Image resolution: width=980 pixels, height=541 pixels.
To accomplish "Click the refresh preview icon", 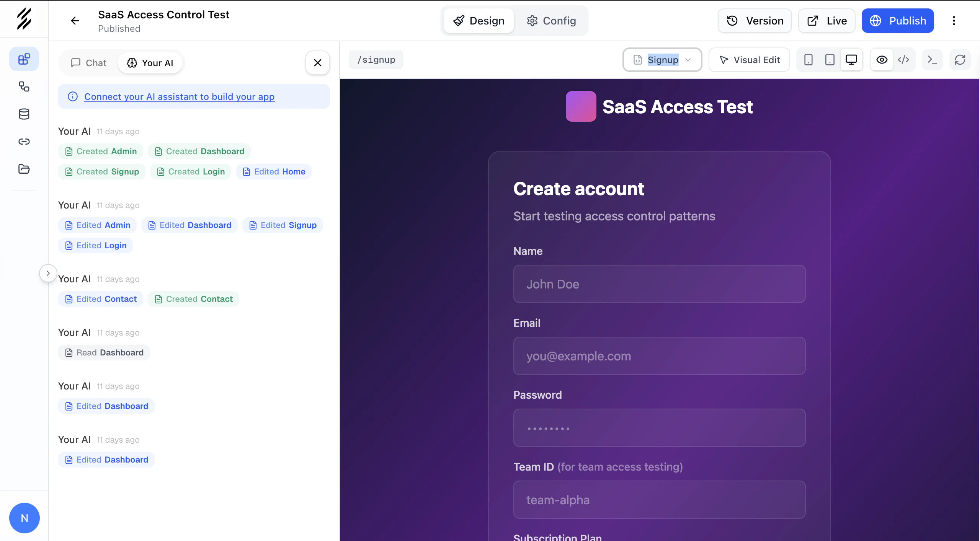I will click(x=960, y=60).
